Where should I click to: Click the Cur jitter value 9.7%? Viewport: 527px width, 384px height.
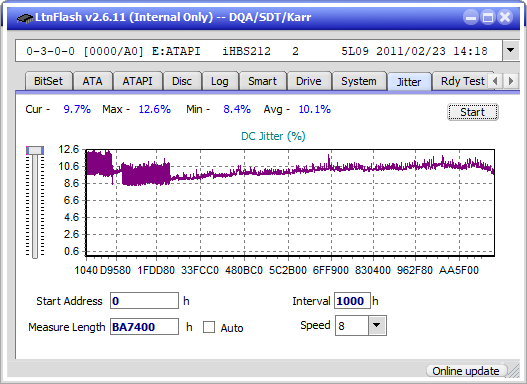[77, 109]
